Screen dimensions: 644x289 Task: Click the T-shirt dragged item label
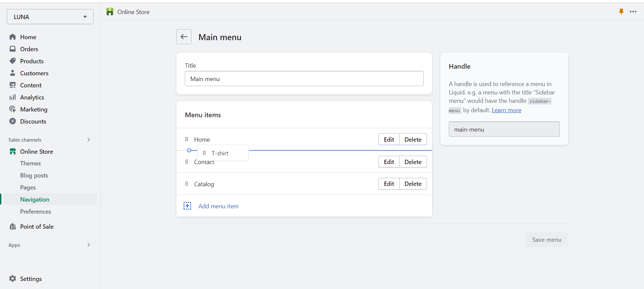coord(220,153)
